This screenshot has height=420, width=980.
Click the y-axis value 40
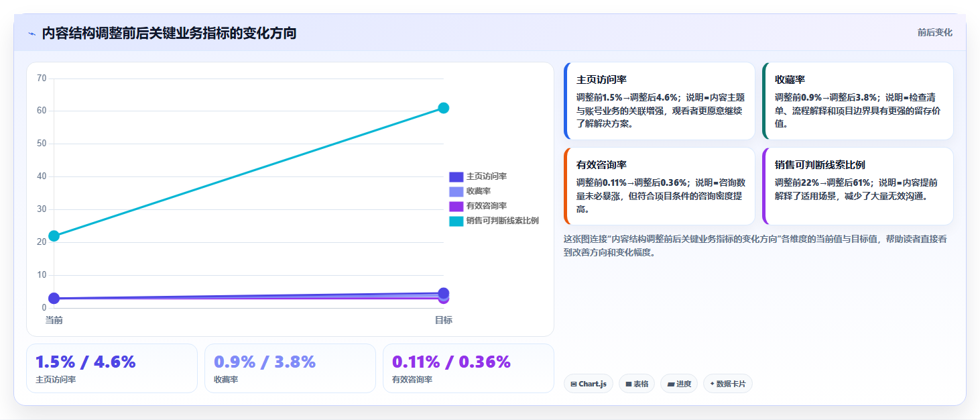click(x=42, y=176)
